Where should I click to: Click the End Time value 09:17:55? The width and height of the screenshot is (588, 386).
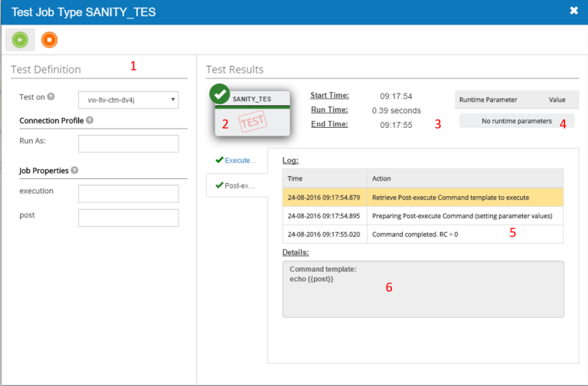(396, 125)
